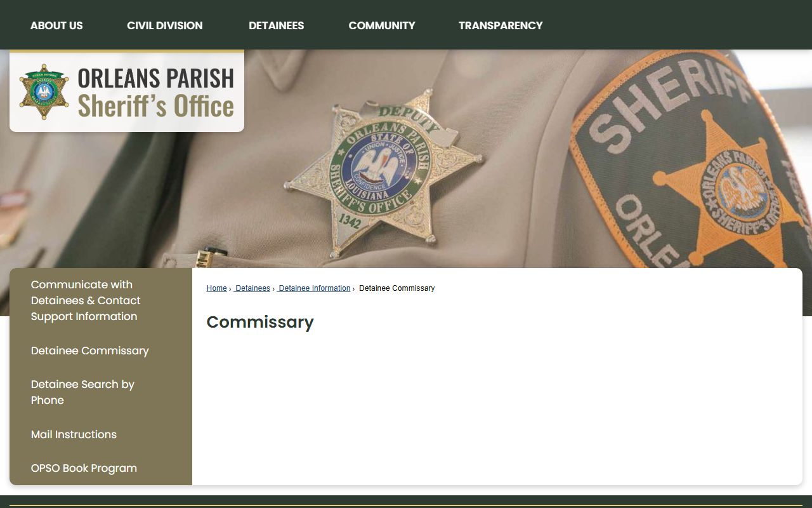Screen dimensions: 812x508
Task: Select the Commissary page heading
Action: pyautogui.click(x=260, y=322)
